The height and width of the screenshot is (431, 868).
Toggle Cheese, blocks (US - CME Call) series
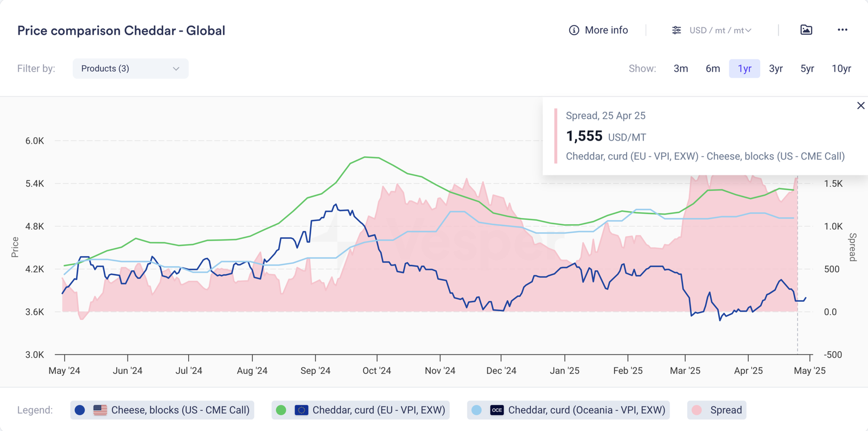pos(180,410)
